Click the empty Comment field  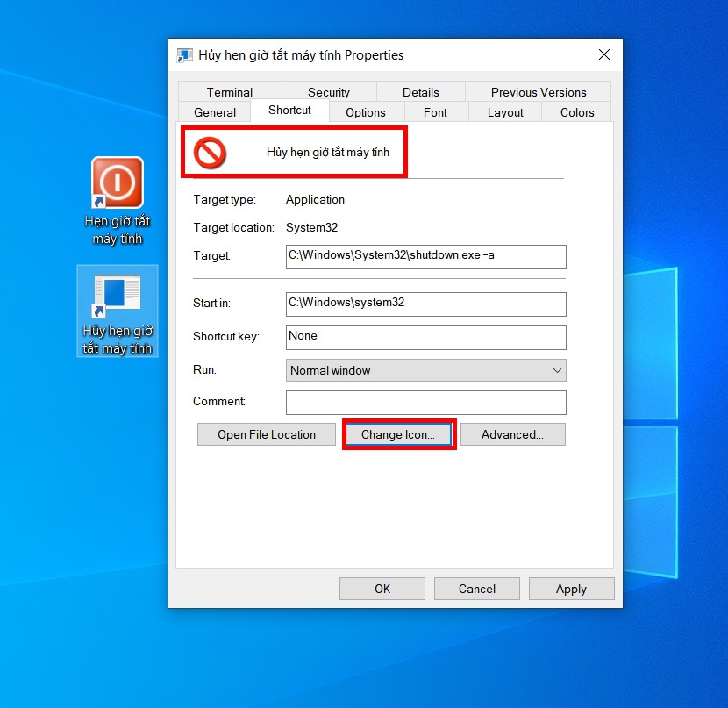tap(425, 403)
